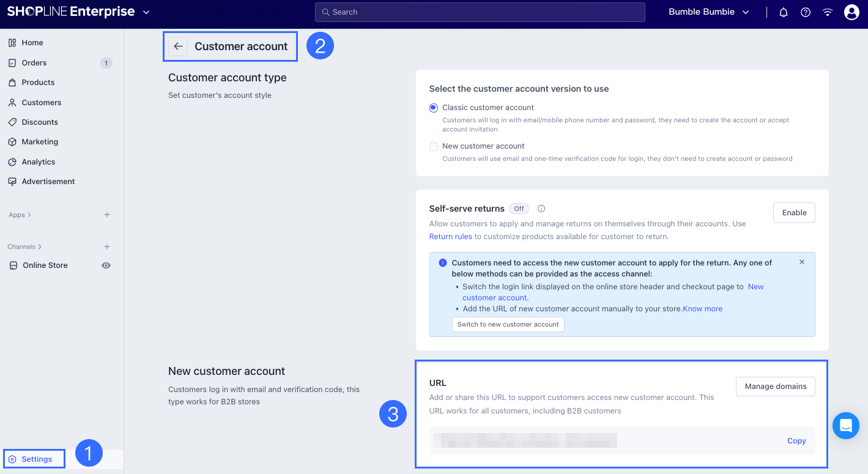Open the Return rules link

pos(451,237)
